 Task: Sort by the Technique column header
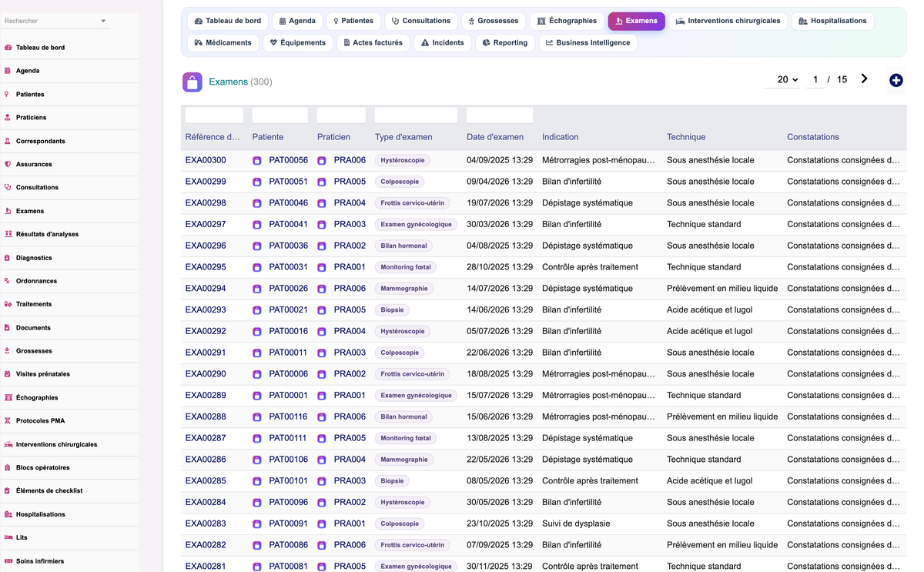click(686, 137)
